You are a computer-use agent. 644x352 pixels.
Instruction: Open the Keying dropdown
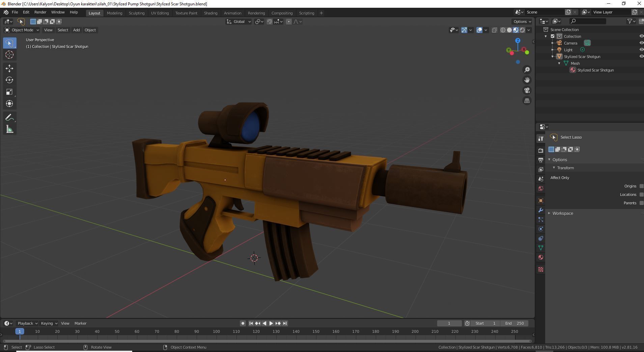coord(49,323)
